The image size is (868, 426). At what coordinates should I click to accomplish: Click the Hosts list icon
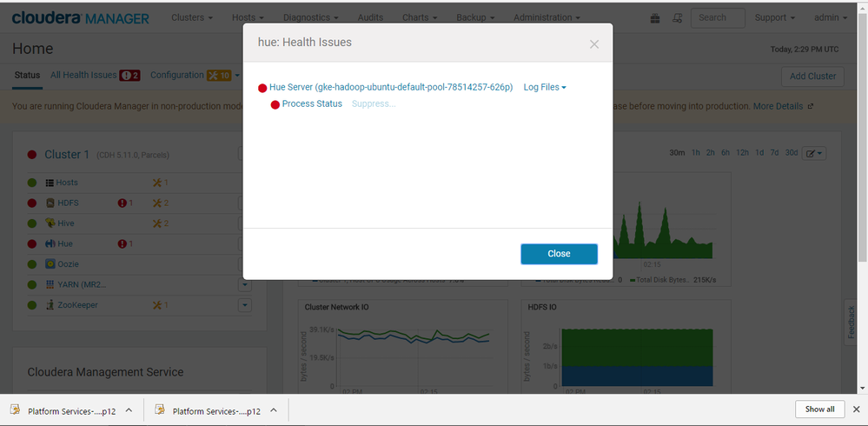coord(50,183)
